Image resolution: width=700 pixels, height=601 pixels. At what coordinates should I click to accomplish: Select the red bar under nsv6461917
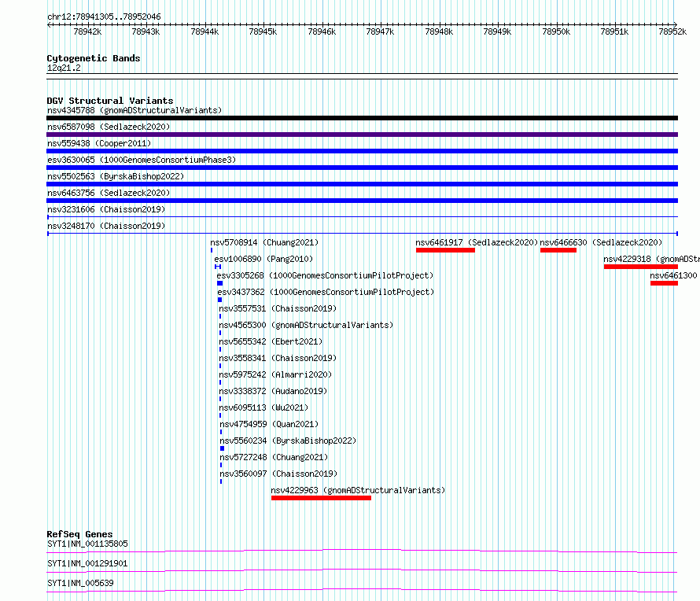[445, 250]
